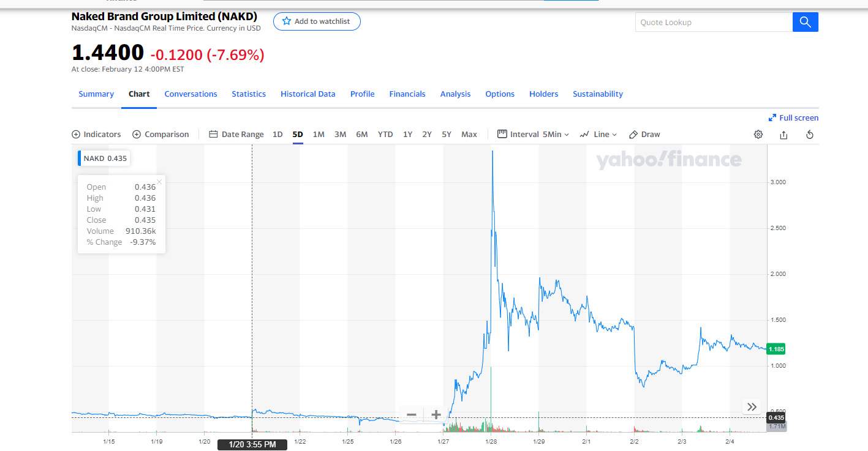Select the 6M range

(x=362, y=135)
